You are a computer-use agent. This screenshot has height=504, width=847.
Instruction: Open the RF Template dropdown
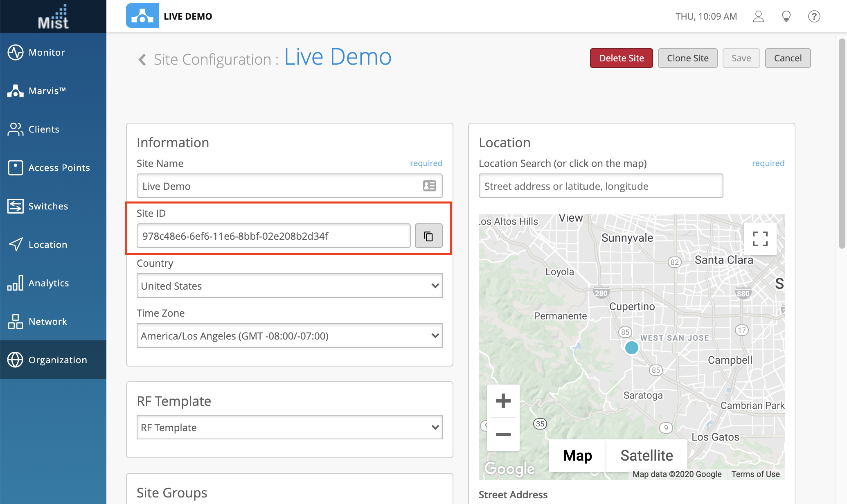click(289, 427)
